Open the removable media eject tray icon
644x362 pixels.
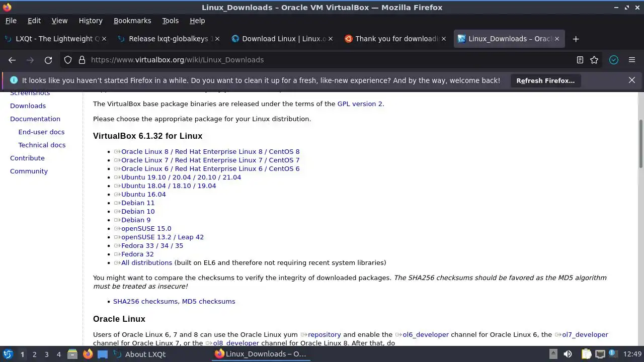coord(553,354)
